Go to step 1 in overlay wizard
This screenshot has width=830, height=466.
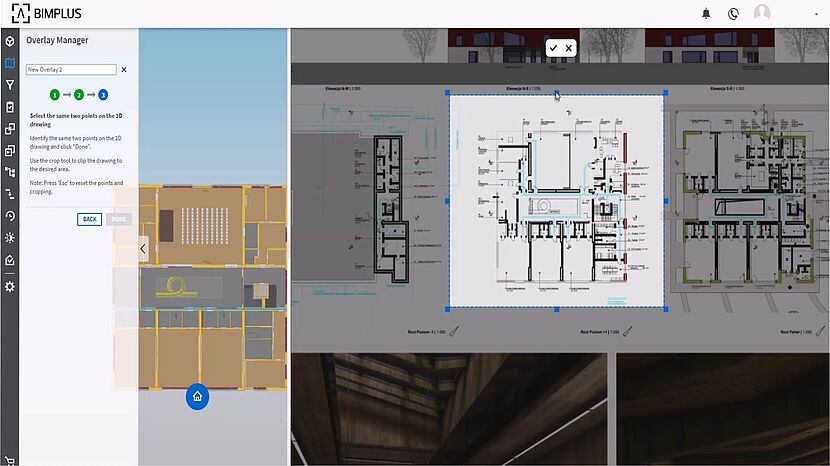56,95
